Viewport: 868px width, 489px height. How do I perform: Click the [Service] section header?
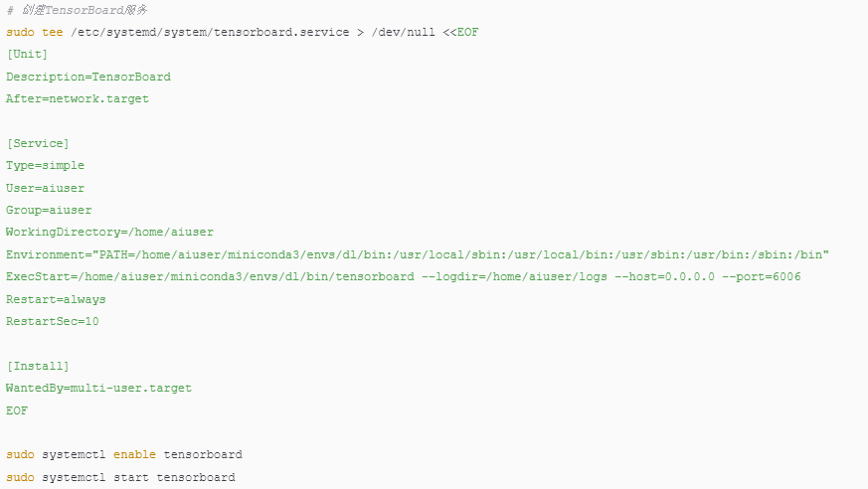click(38, 143)
